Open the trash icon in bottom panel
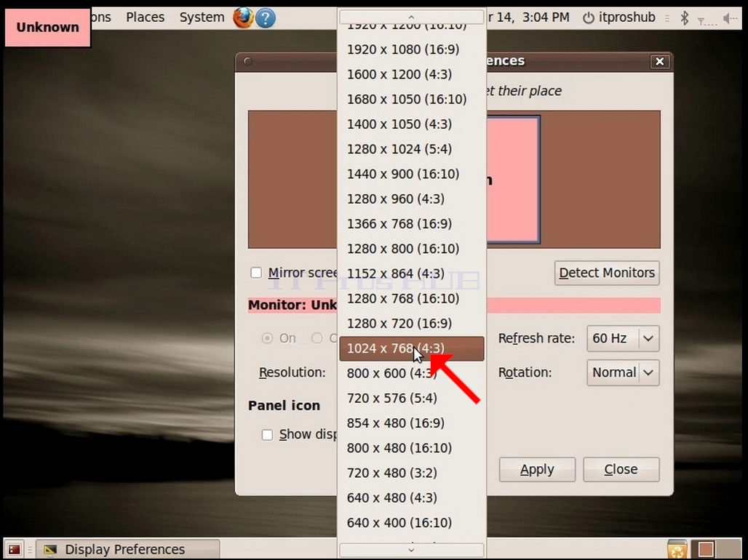The image size is (748, 560). coord(677,549)
